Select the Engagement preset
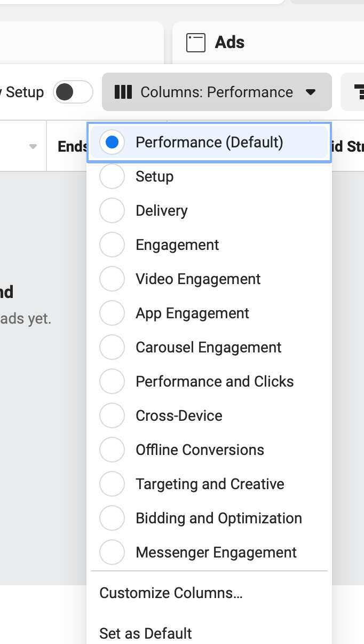This screenshot has width=364, height=644. [209, 245]
